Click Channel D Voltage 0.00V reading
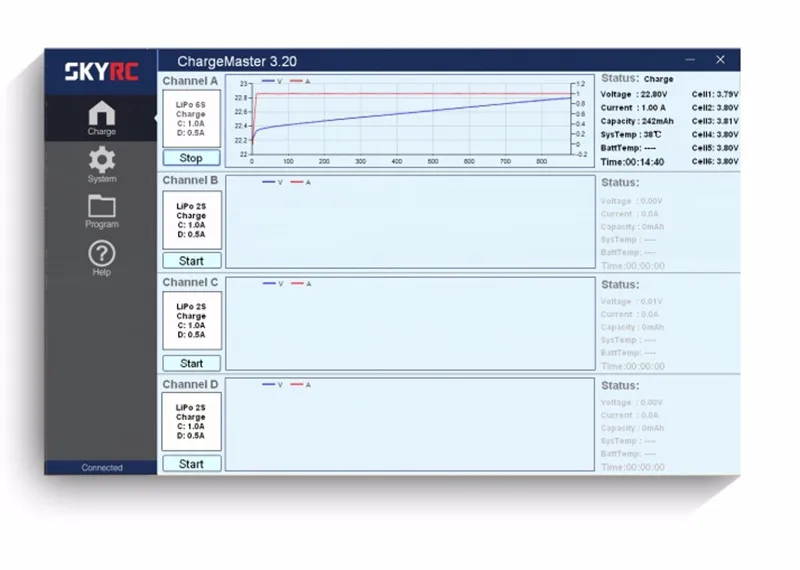 point(632,403)
